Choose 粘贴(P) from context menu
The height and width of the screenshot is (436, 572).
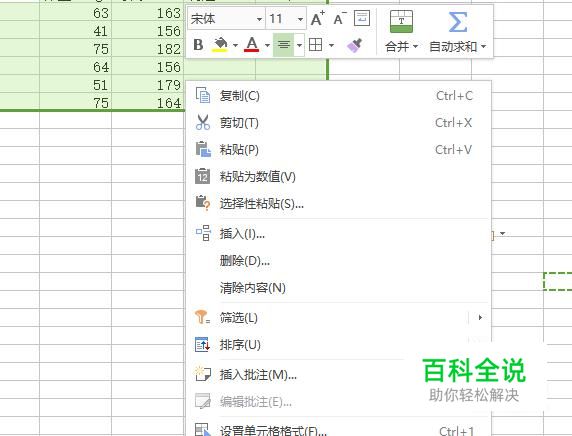pos(339,150)
